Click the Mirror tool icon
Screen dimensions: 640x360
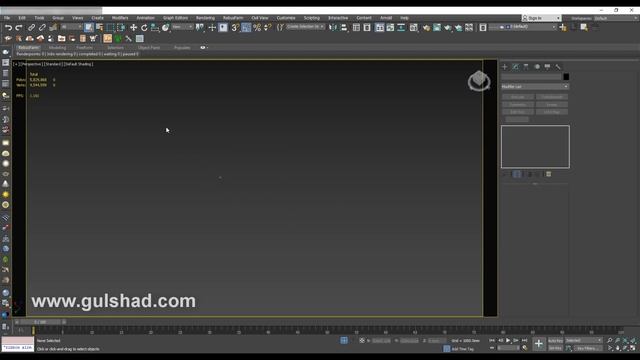point(333,27)
